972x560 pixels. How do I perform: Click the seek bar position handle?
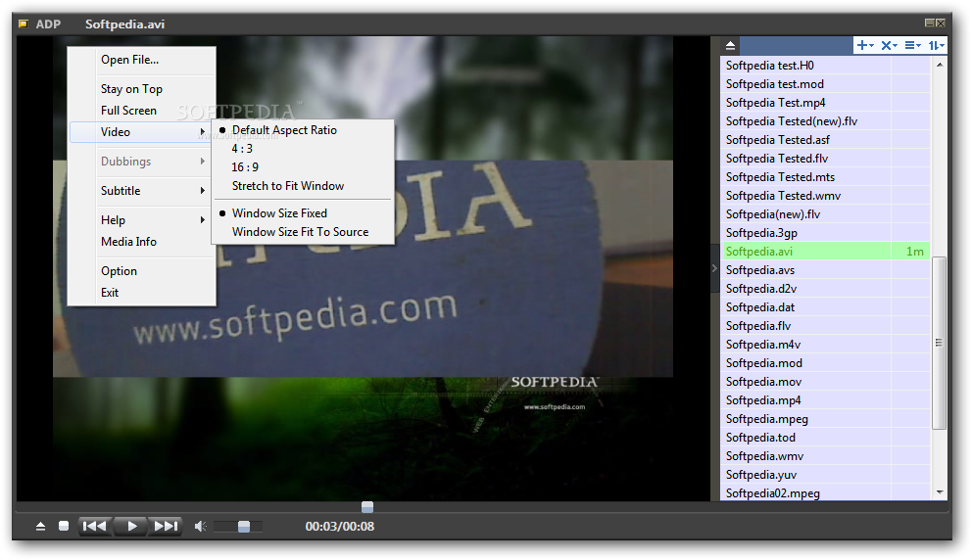pos(367,507)
